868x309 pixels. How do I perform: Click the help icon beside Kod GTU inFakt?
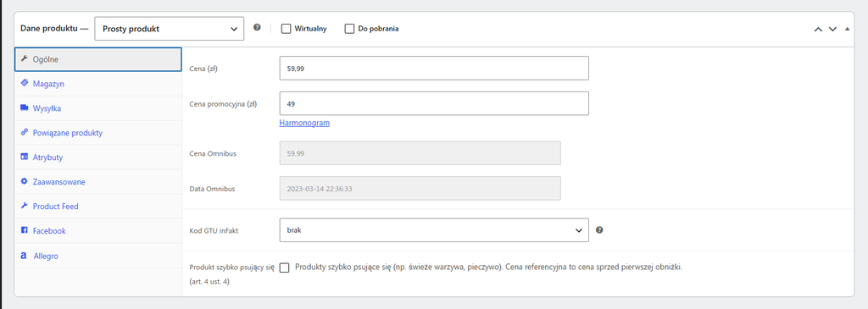point(599,230)
